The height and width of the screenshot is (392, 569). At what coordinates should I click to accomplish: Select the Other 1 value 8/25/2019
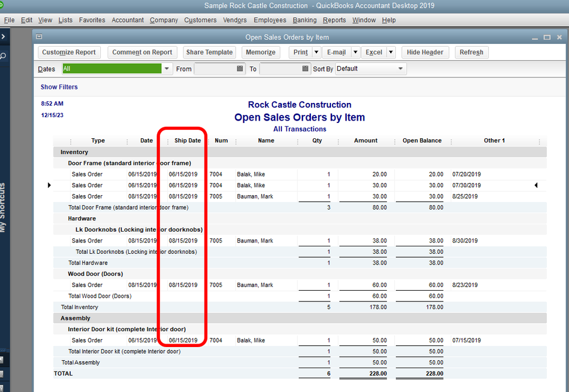465,196
